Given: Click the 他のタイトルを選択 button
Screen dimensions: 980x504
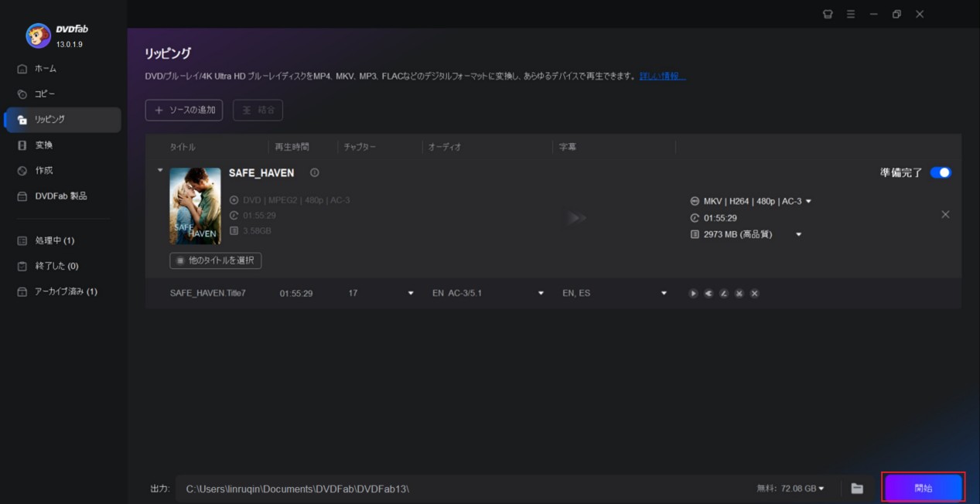Looking at the screenshot, I should (216, 261).
